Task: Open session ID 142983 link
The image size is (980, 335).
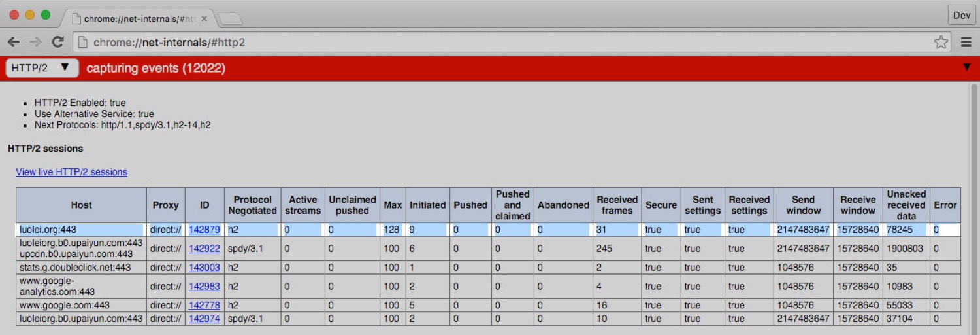Action: 204,286
